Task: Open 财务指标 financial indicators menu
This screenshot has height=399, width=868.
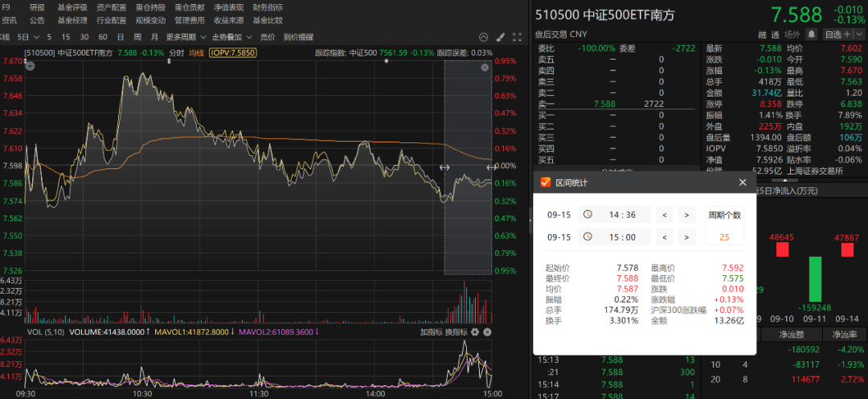Action: pyautogui.click(x=268, y=8)
